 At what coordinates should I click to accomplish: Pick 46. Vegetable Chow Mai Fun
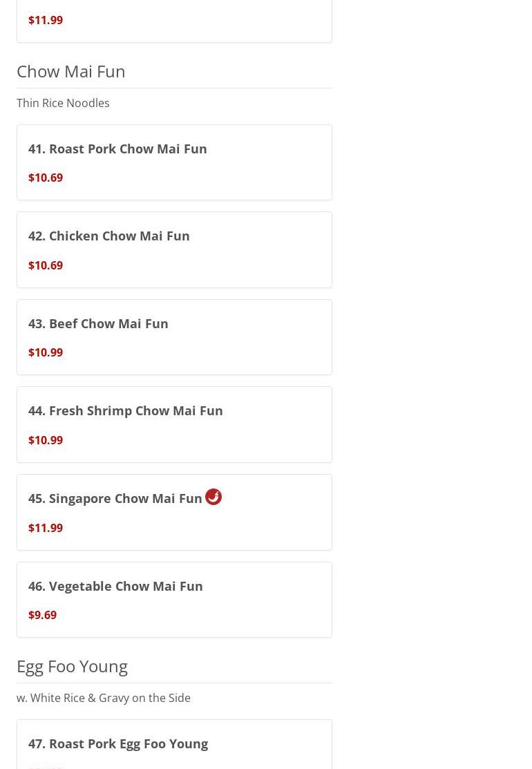coord(115,586)
